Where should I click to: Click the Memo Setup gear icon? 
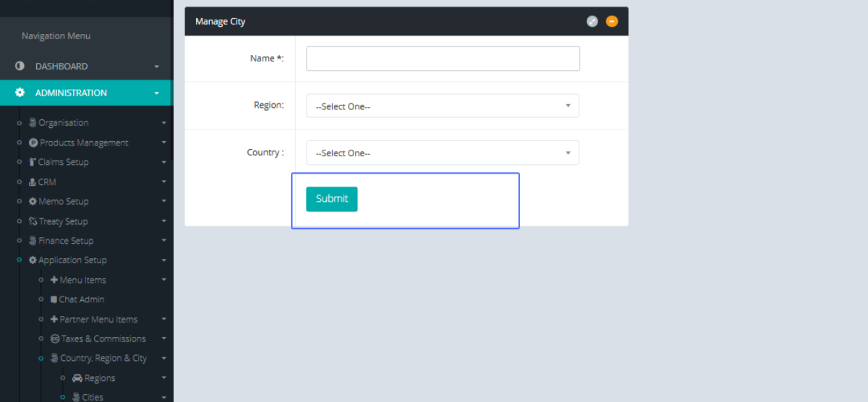click(33, 202)
